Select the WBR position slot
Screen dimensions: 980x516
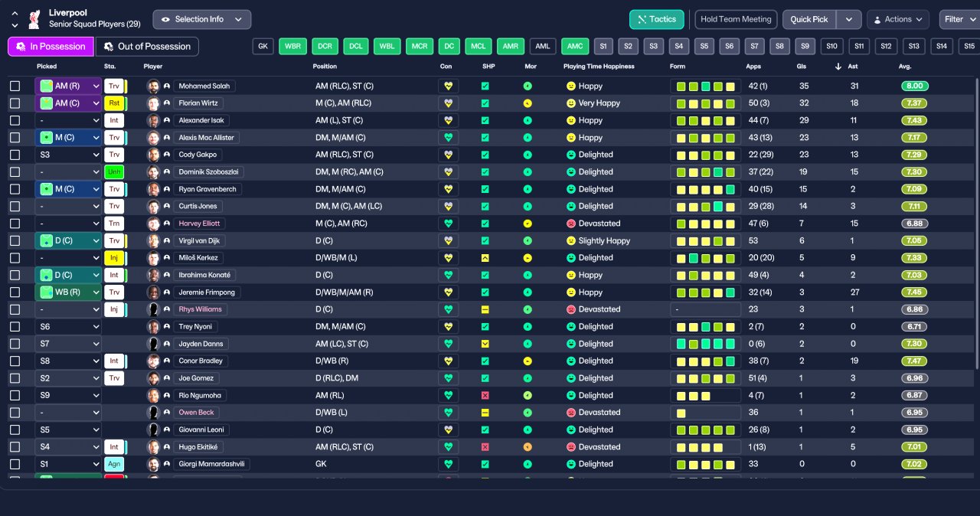(292, 47)
